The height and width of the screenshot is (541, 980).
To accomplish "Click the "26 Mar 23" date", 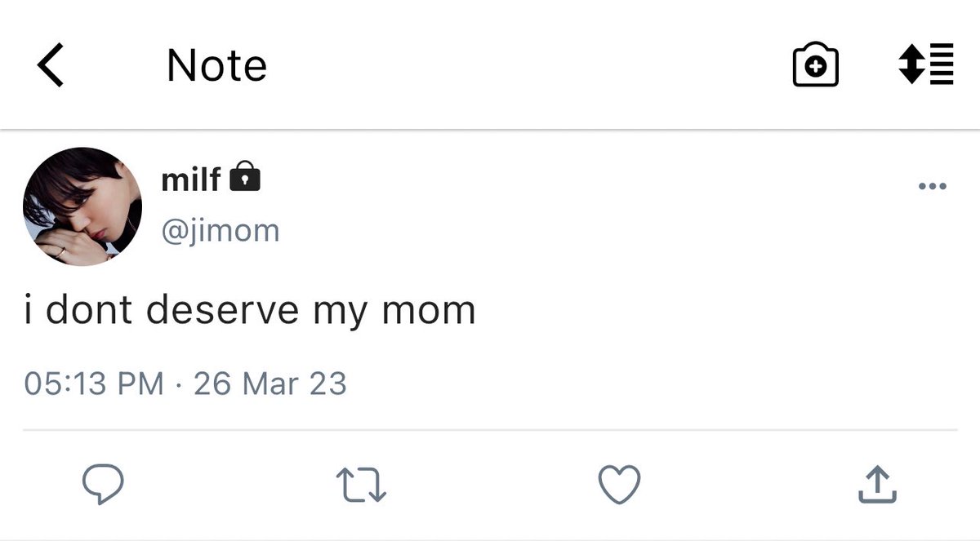I will [x=269, y=384].
